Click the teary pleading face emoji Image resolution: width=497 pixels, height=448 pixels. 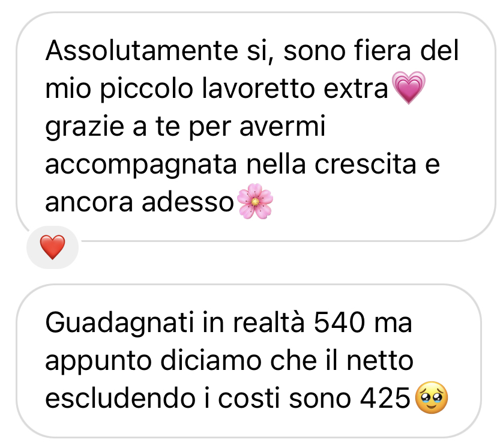[x=432, y=398]
